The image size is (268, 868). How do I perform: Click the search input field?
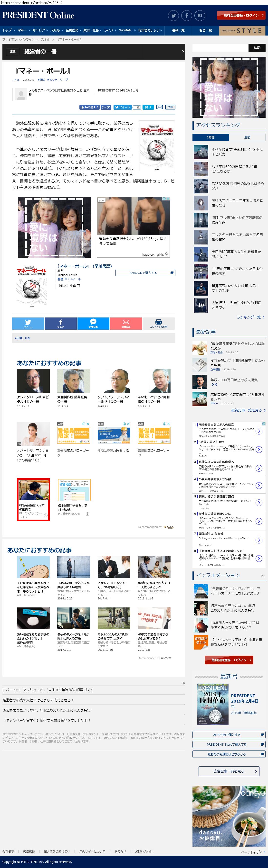point(220,48)
